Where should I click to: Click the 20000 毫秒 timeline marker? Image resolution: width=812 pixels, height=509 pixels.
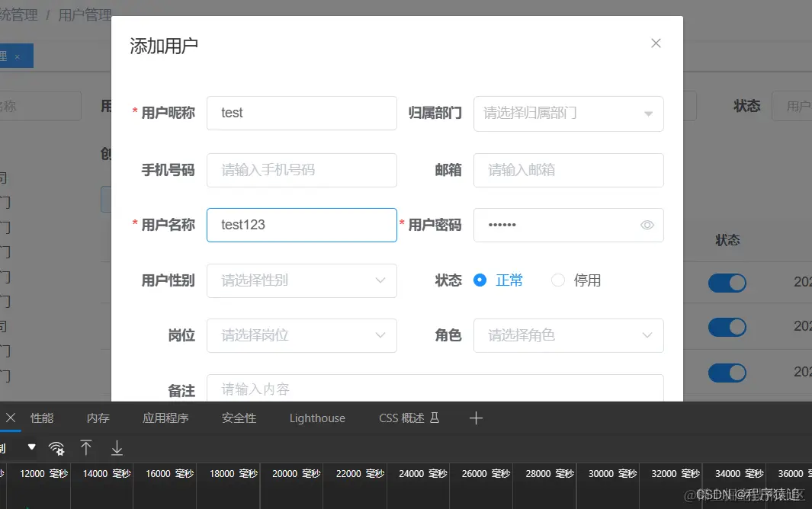click(x=297, y=474)
